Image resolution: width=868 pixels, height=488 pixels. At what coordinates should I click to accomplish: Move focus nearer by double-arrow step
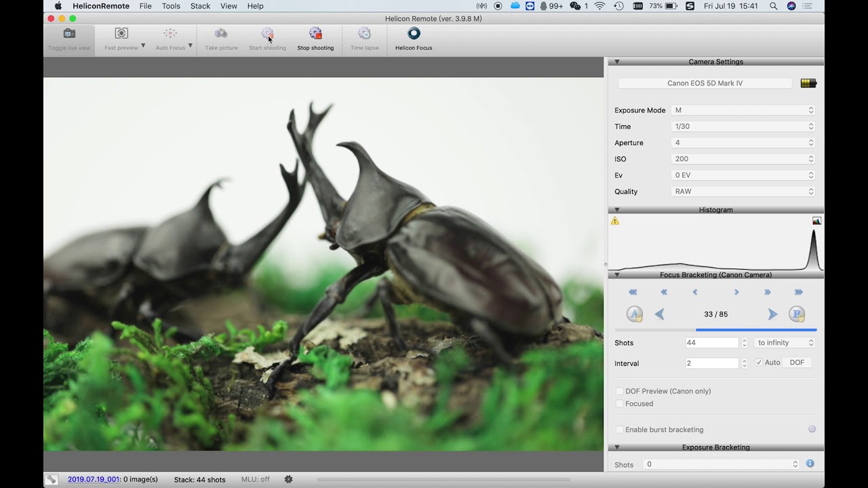(664, 292)
